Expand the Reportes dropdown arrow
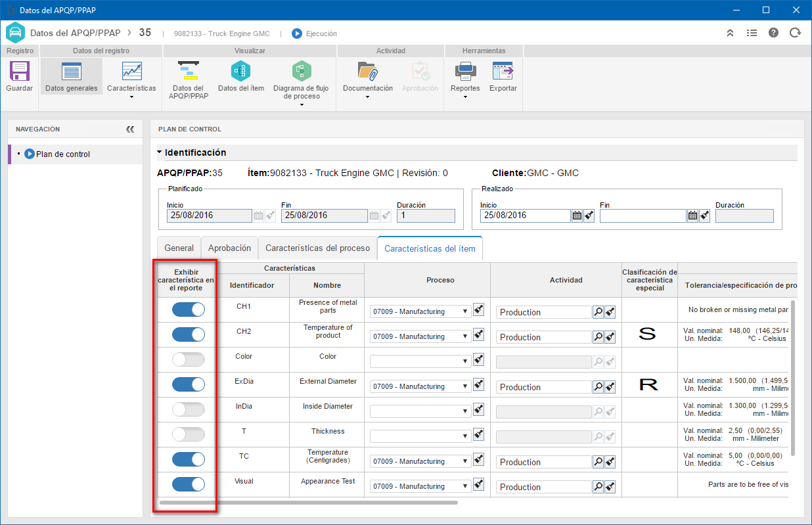Image resolution: width=812 pixels, height=525 pixels. coord(465,97)
